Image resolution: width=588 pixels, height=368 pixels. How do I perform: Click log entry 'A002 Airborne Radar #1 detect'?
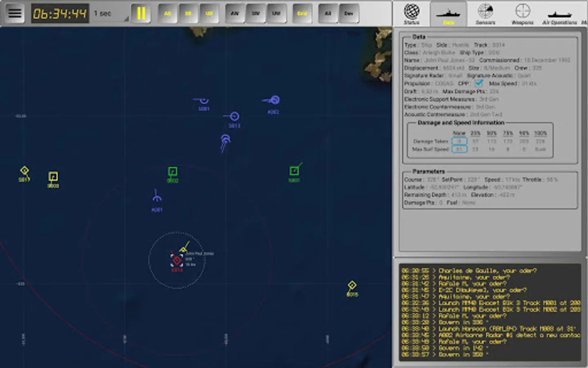pyautogui.click(x=491, y=335)
